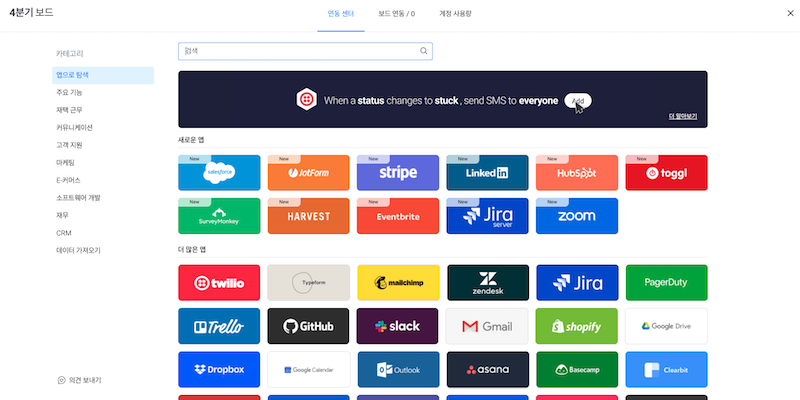
Task: Switch to the 계정 사용량 tab
Action: click(455, 14)
